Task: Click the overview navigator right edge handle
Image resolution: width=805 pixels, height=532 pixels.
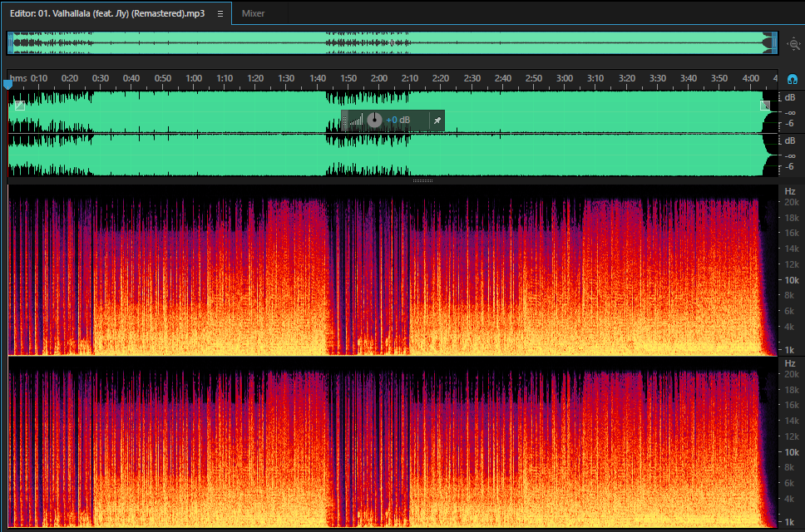Action: coord(775,43)
